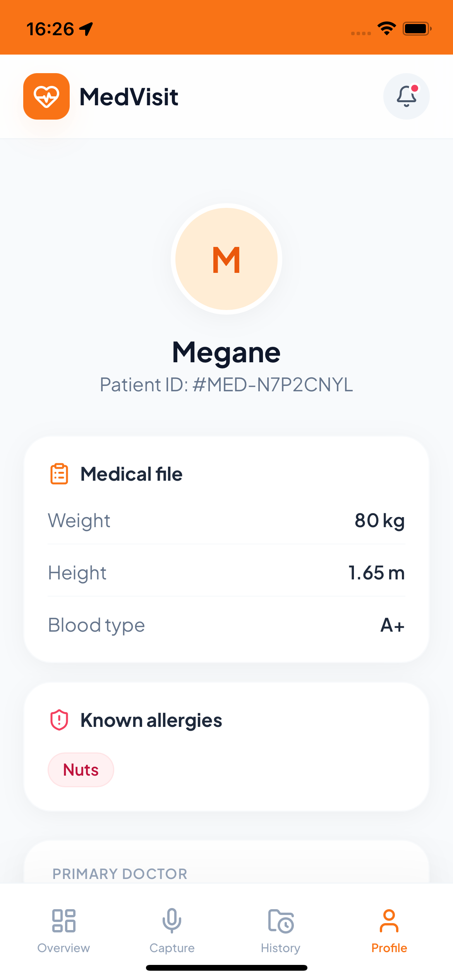
Task: Tap the Overview grid icon
Action: (x=63, y=921)
